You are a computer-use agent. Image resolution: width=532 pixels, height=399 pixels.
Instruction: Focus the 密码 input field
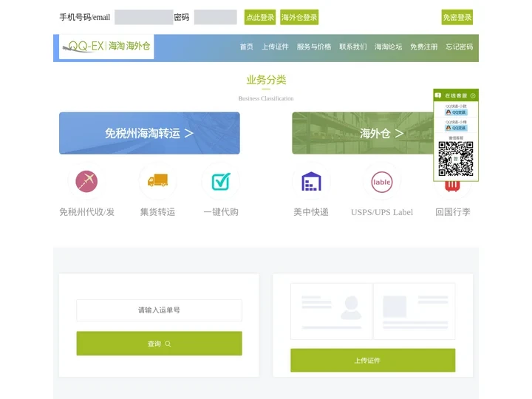pyautogui.click(x=216, y=17)
